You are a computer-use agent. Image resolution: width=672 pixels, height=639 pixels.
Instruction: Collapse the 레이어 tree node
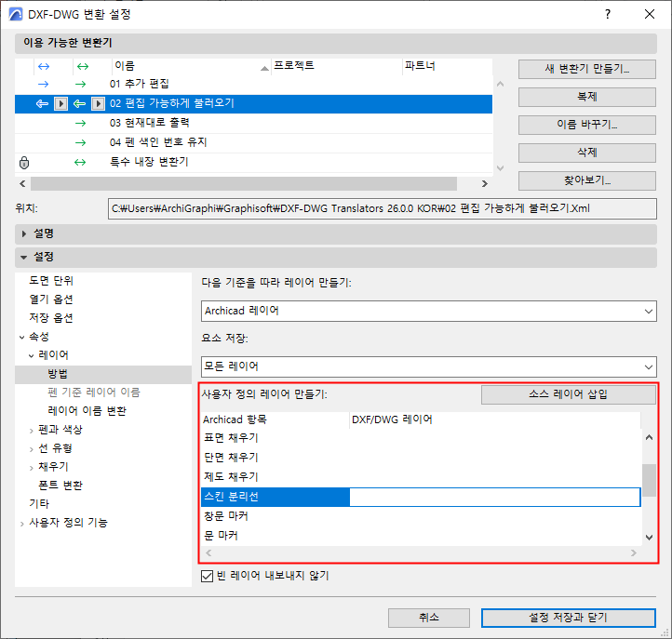pyautogui.click(x=32, y=356)
